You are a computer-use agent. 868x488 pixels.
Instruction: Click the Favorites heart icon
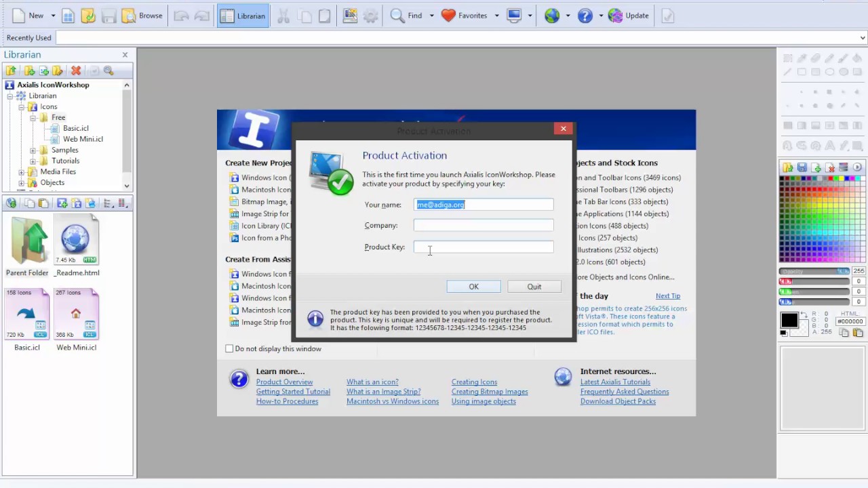(x=448, y=16)
